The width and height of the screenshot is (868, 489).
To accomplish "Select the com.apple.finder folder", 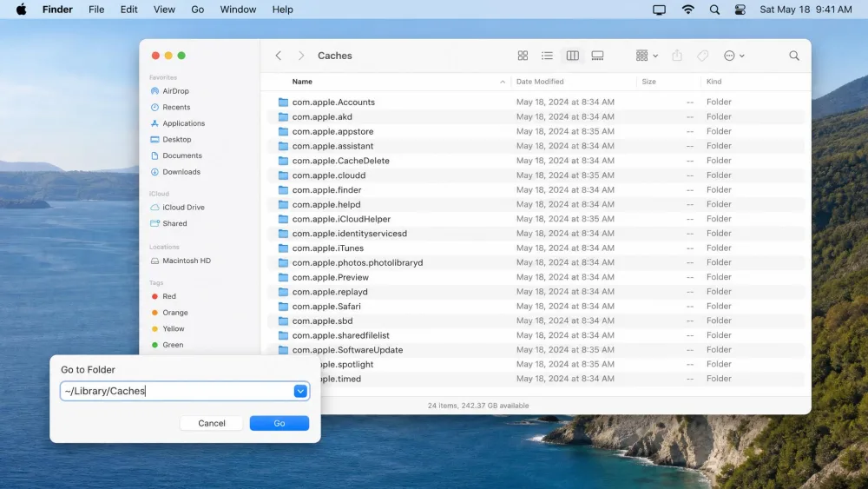I will (x=536, y=189).
